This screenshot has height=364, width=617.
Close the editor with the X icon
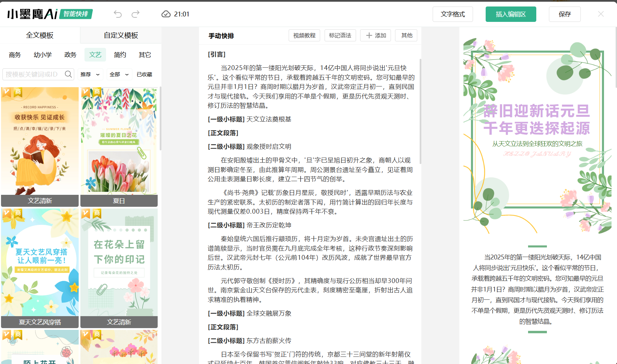coord(601,14)
